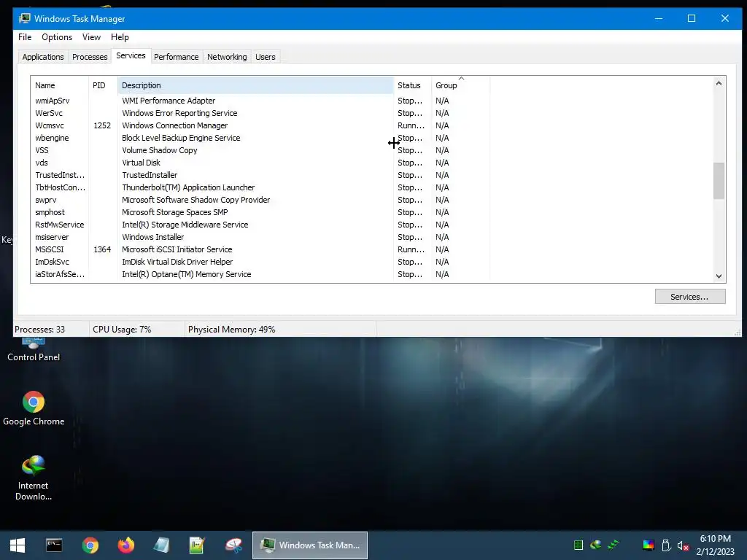
Task: Switch to the Processes tab
Action: [x=90, y=57]
